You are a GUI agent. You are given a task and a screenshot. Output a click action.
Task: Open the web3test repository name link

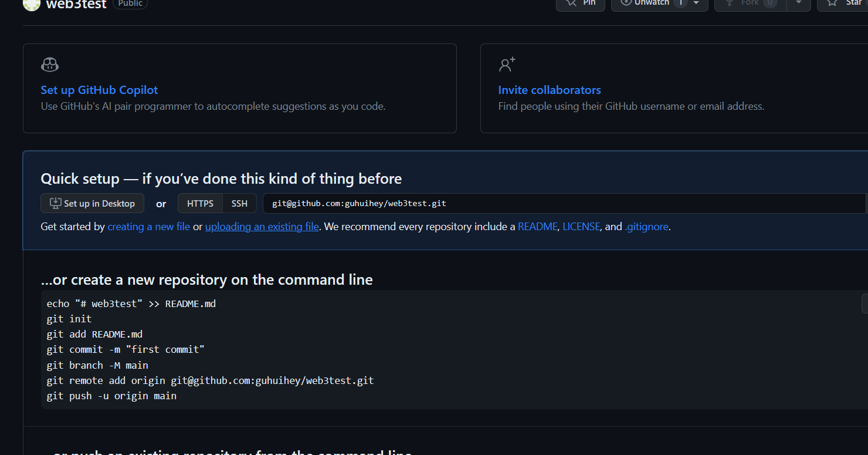tap(76, 5)
